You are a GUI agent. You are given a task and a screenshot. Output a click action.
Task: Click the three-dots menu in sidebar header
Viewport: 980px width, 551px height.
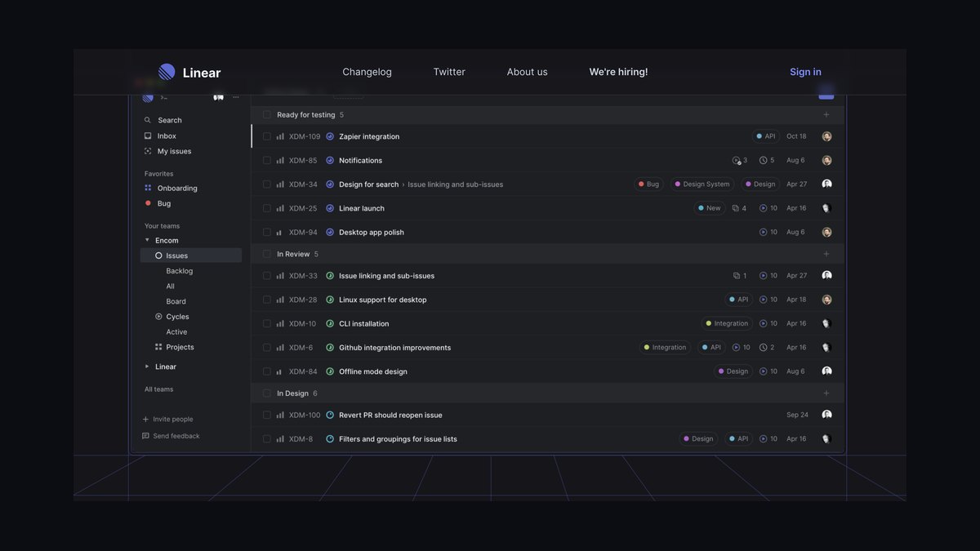click(x=236, y=97)
